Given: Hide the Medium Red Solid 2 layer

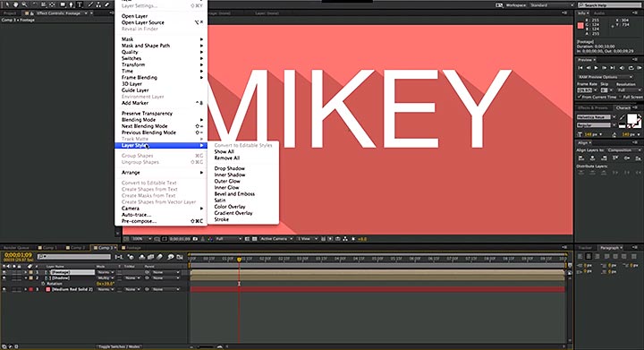Looking at the screenshot, I should [4, 289].
